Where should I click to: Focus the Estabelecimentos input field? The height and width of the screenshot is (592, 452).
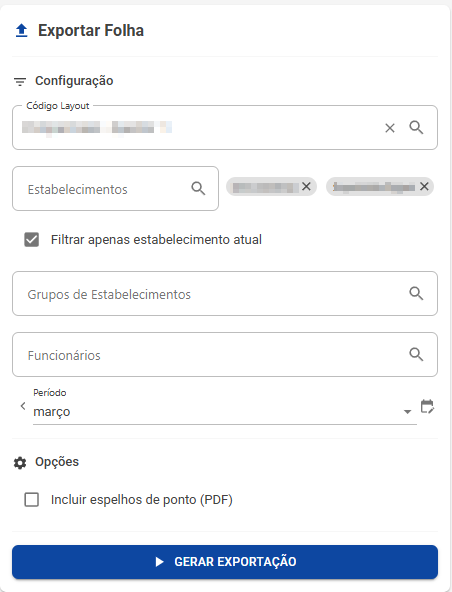coord(116,188)
